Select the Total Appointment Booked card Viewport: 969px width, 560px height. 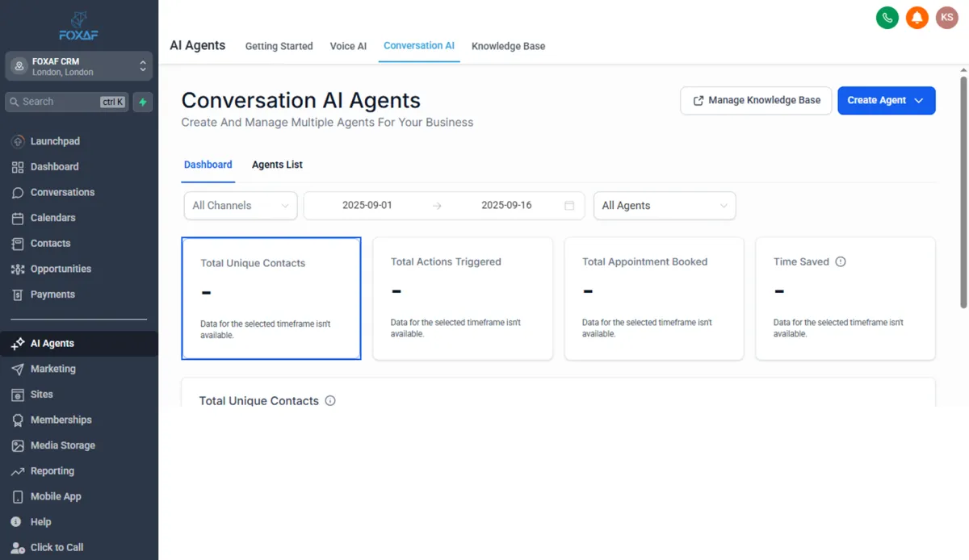(x=654, y=299)
